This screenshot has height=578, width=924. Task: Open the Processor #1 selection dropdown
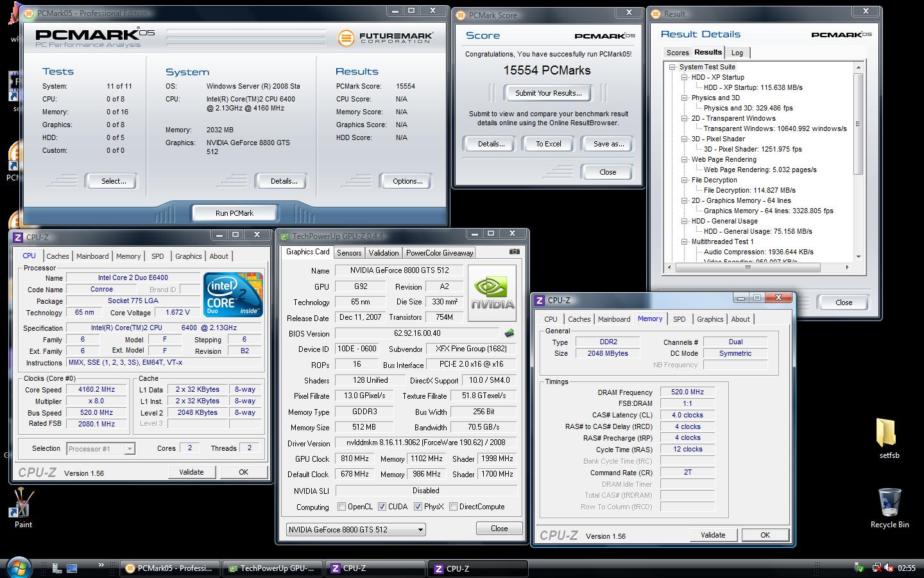click(x=101, y=449)
